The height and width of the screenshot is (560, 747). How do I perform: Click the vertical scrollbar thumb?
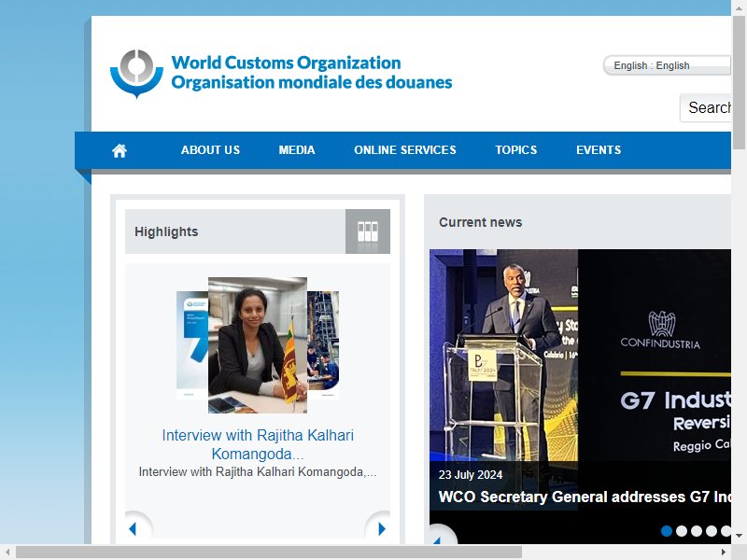(x=739, y=82)
